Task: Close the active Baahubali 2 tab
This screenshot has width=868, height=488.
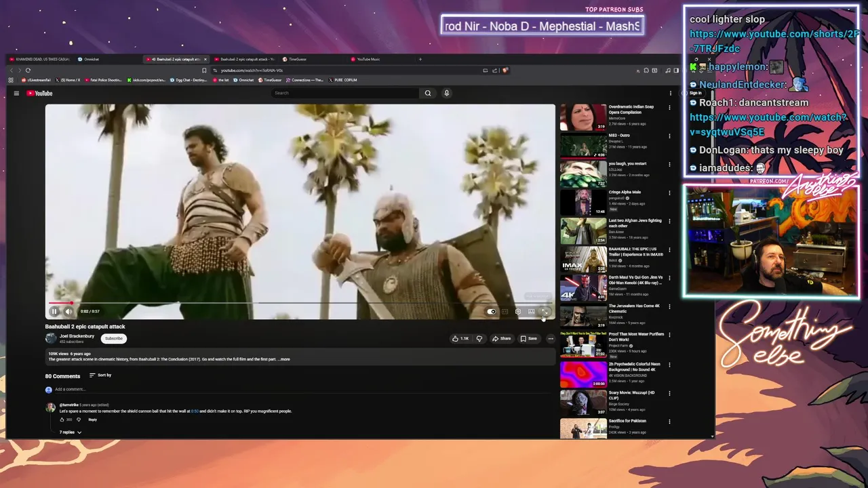Action: 205,59
